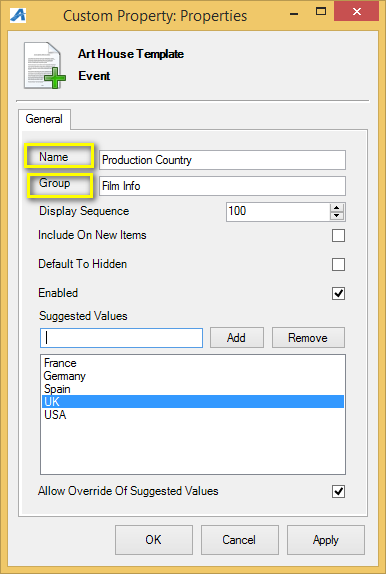
Task: Maximize the Custom Property window
Action: (321, 12)
